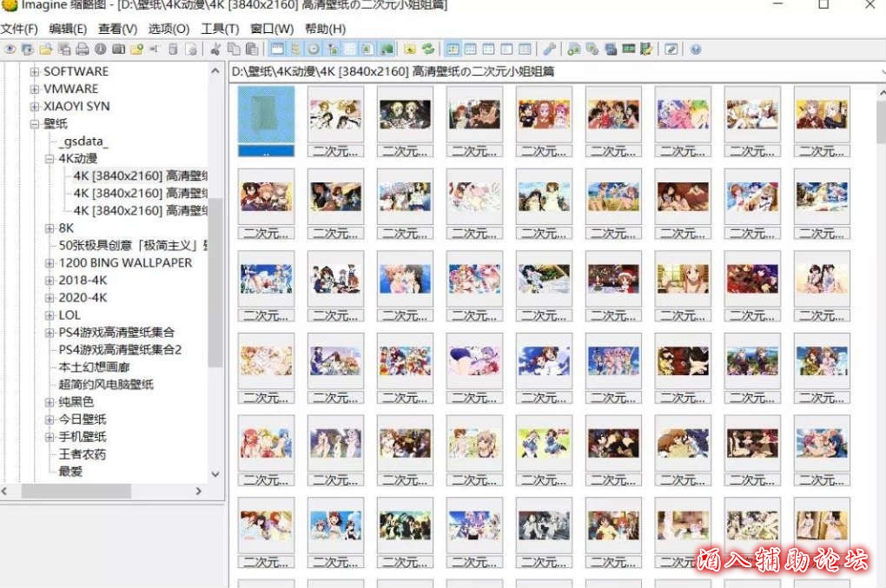Expand the 1200 BING WALLPAPER node
Image resolution: width=886 pixels, height=588 pixels.
pos(50,263)
